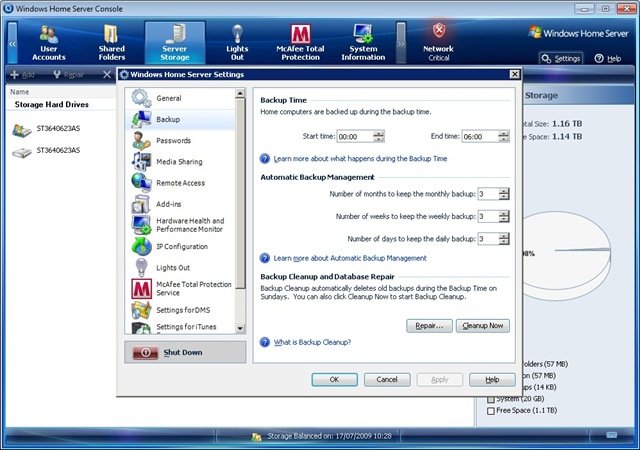Open Settings for iTunes icon
The height and width of the screenshot is (450, 640).
point(141,328)
